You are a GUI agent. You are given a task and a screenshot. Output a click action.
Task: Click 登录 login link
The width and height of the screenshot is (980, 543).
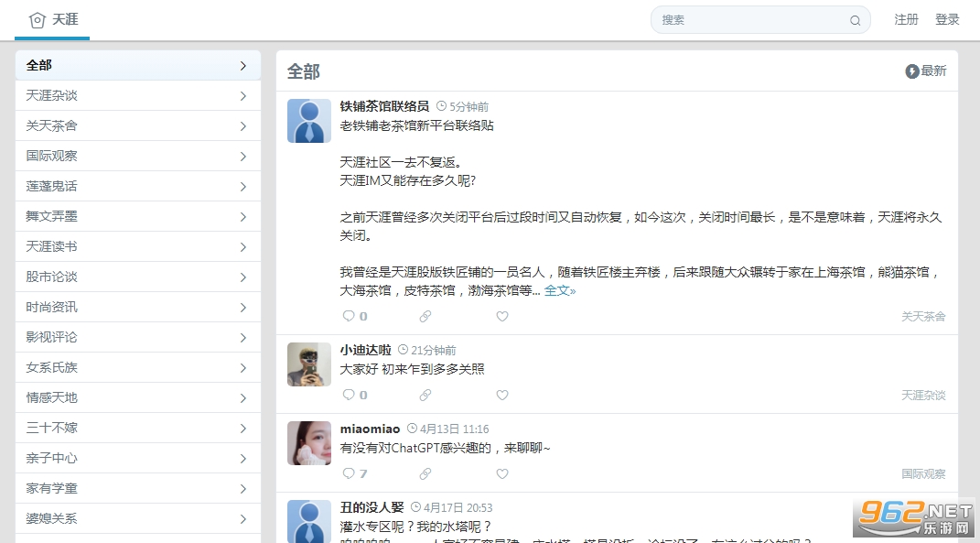947,20
